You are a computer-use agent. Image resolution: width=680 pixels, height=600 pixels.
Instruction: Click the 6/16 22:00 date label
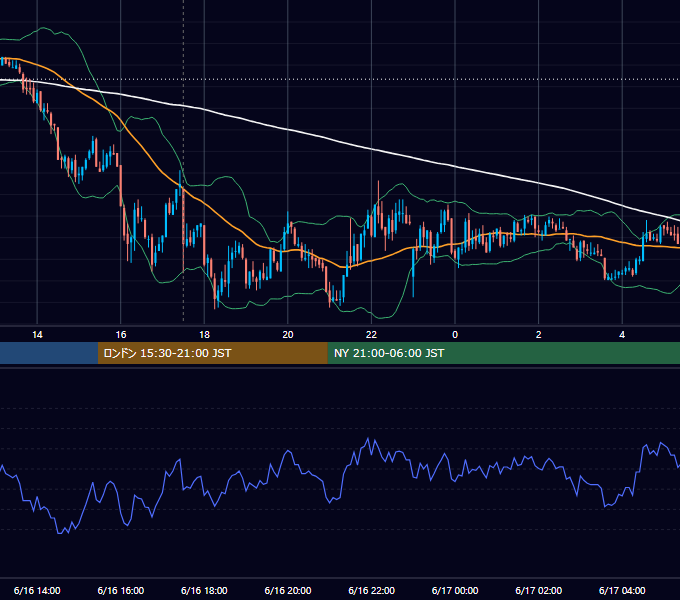coord(372,590)
